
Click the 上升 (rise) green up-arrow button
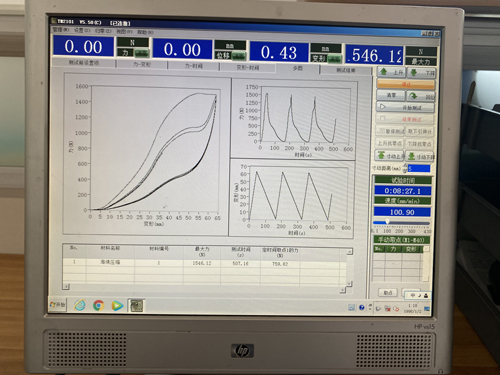pyautogui.click(x=391, y=72)
